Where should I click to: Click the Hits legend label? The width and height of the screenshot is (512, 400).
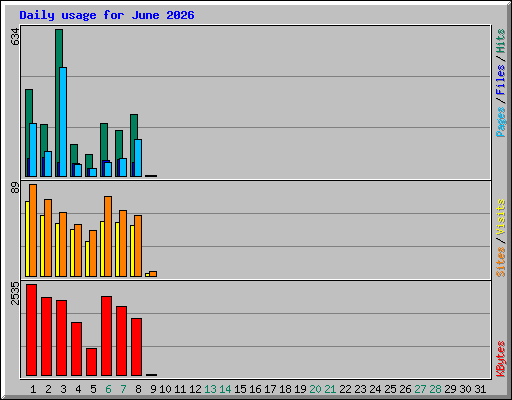pyautogui.click(x=500, y=41)
